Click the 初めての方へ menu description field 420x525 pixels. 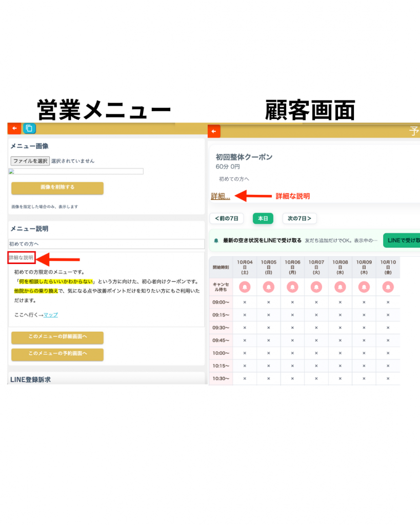(106, 244)
